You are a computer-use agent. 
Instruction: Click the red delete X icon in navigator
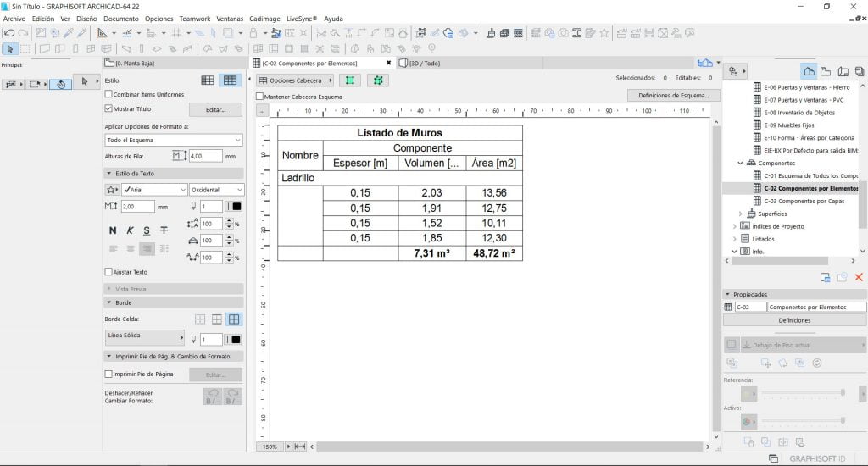pos(859,277)
